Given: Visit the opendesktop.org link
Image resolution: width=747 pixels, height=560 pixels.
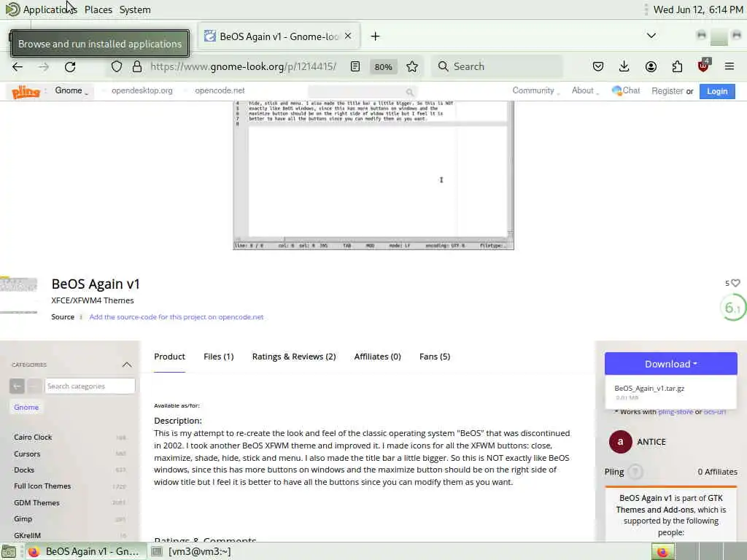Looking at the screenshot, I should (x=142, y=90).
